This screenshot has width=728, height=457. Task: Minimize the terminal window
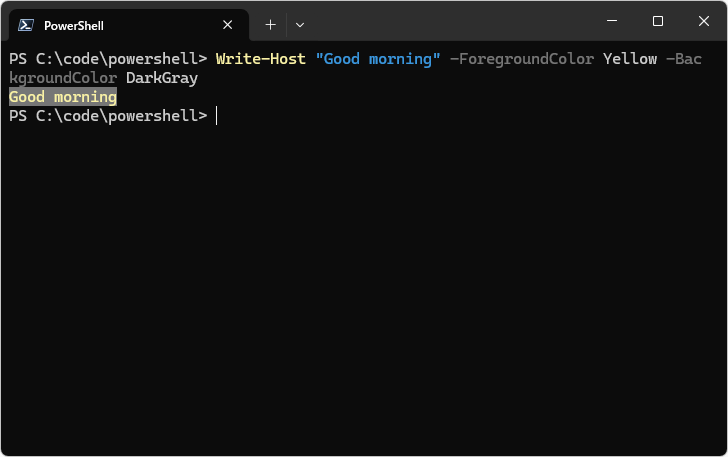point(611,21)
